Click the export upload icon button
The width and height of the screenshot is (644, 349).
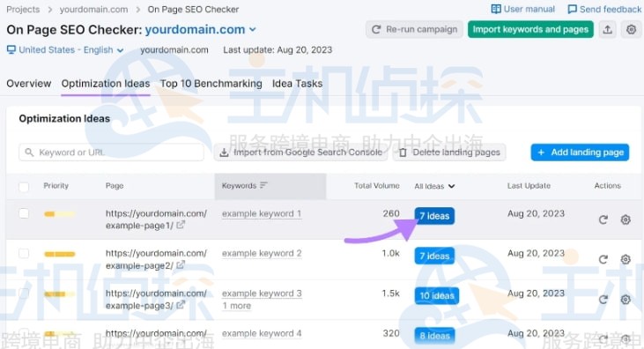[608, 30]
